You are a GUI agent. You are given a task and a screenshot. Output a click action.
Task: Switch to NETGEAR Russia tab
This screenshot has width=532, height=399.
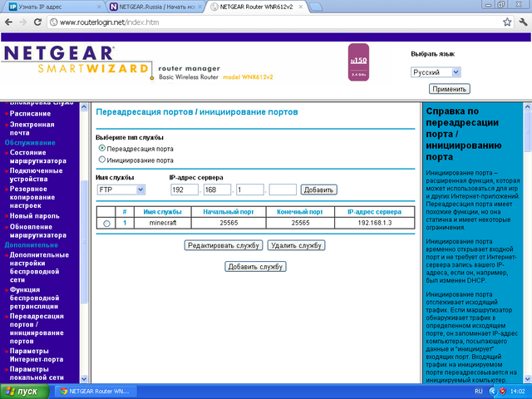[x=155, y=7]
